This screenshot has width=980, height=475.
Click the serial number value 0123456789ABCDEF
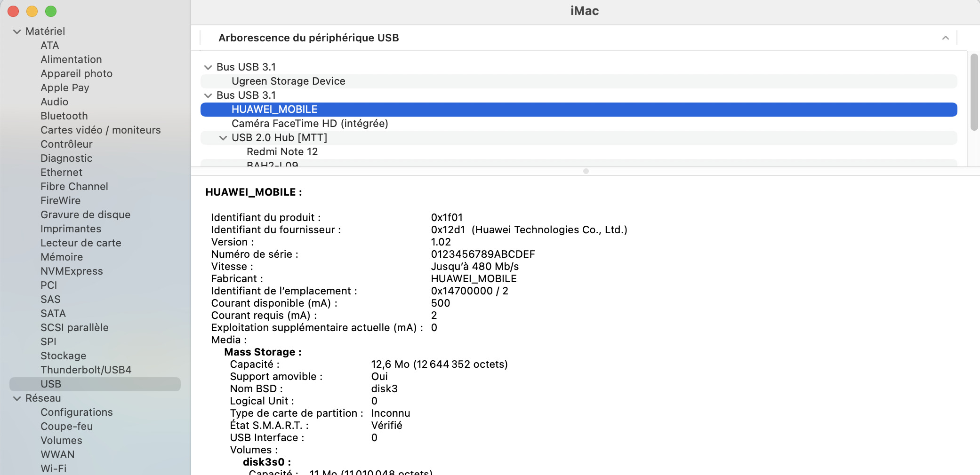tap(483, 254)
